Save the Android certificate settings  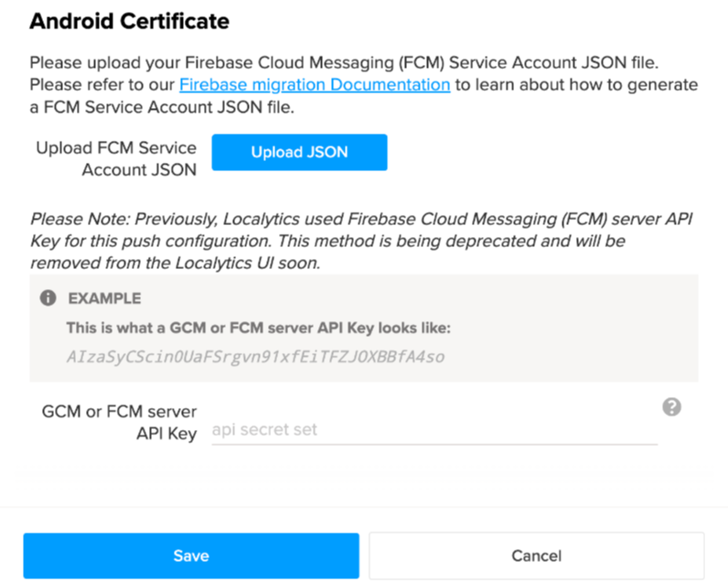coord(191,555)
